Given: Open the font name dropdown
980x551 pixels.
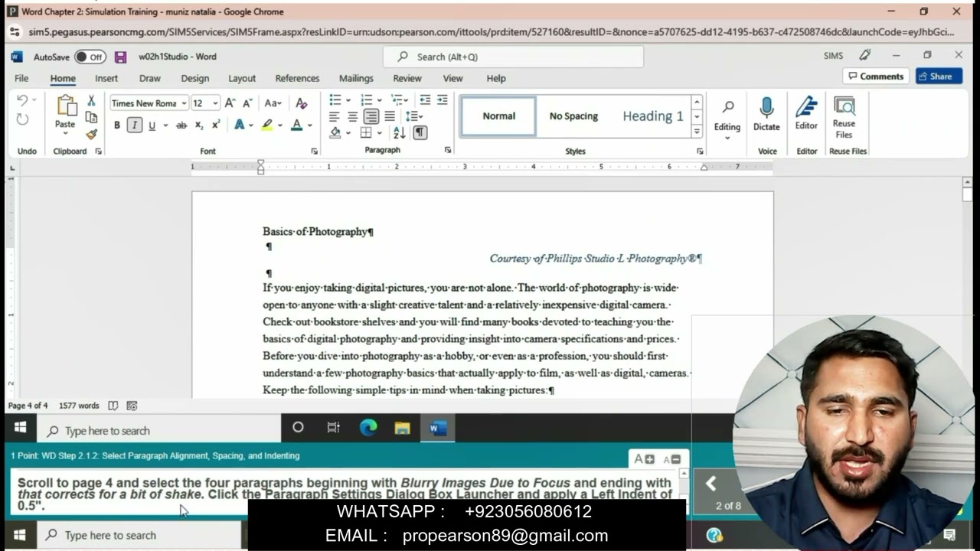Looking at the screenshot, I should click(184, 103).
